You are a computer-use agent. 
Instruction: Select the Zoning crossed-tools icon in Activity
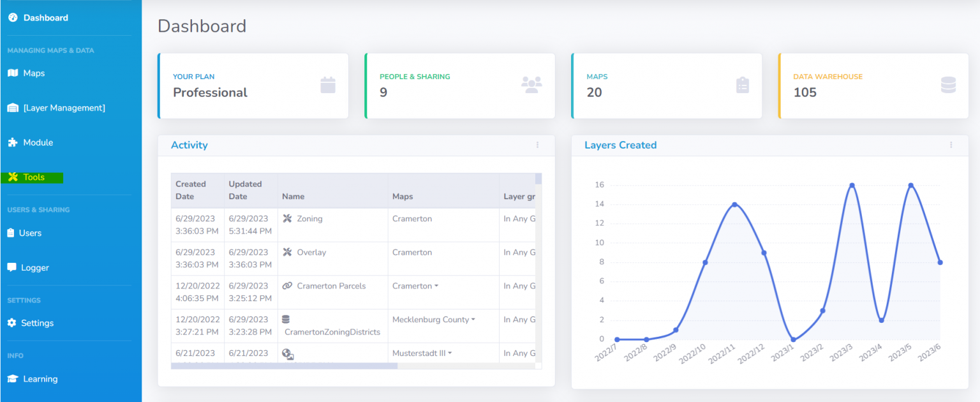coord(288,218)
